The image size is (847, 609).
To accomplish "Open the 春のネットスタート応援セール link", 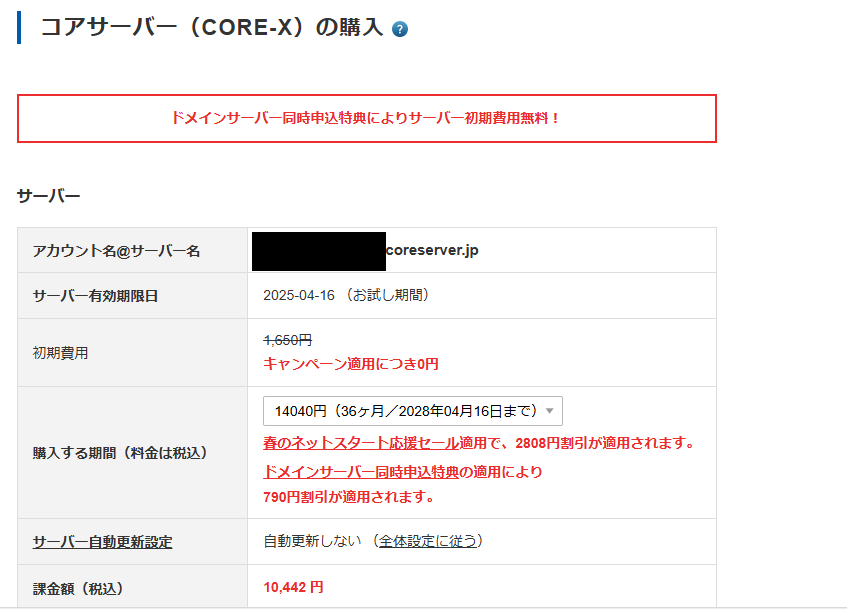I will pos(360,442).
